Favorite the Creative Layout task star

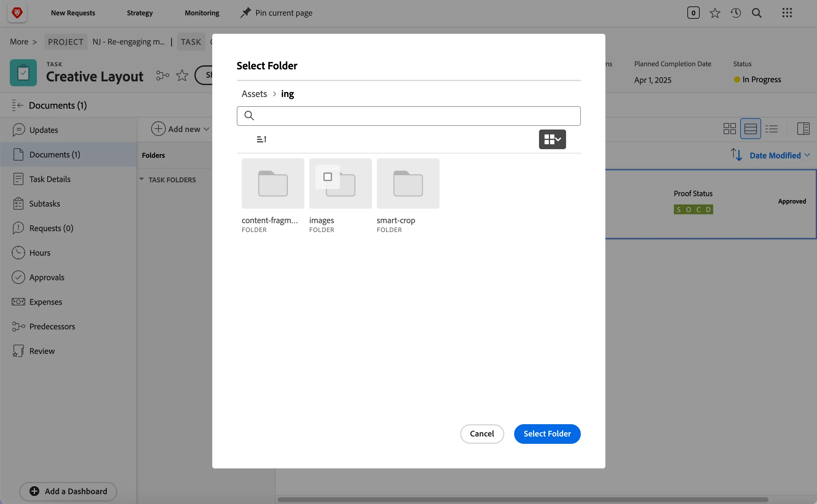click(x=182, y=76)
